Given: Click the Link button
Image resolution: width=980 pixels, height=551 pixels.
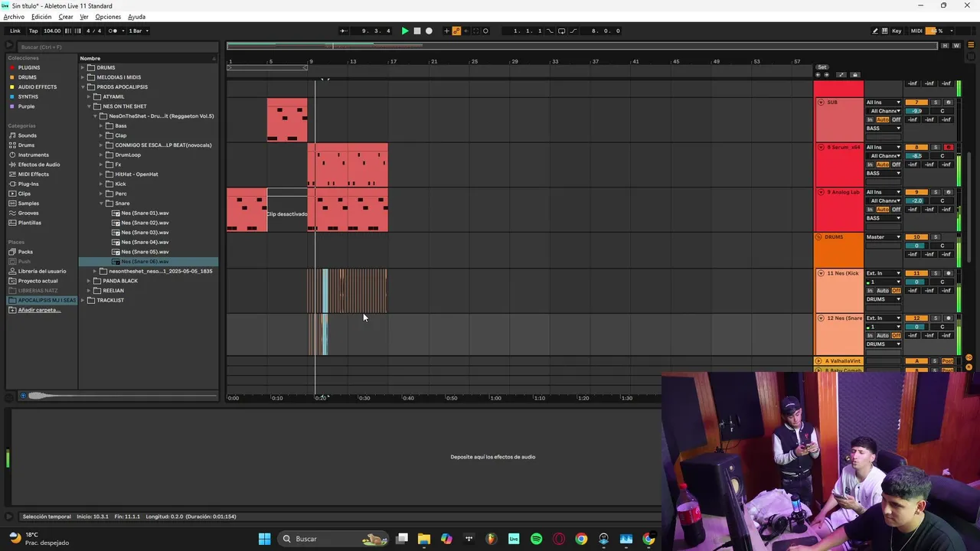Looking at the screenshot, I should tap(15, 31).
